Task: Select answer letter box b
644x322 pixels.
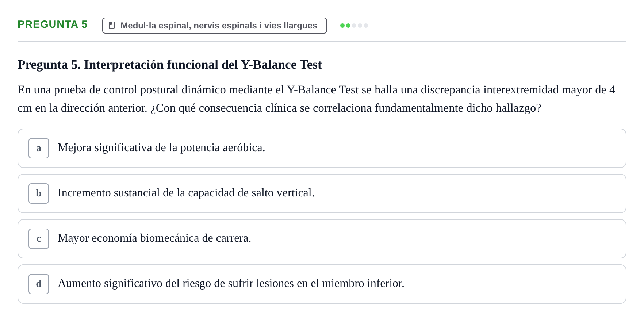Action: 39,193
